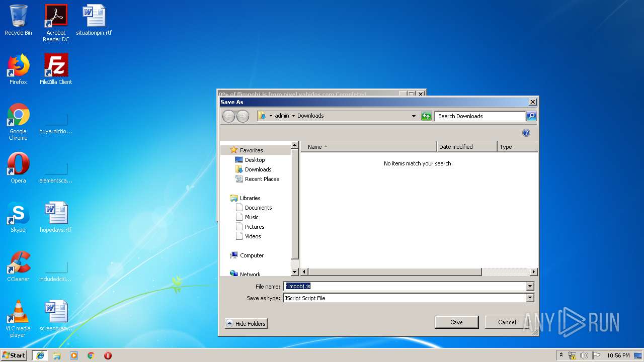The width and height of the screenshot is (644, 362).
Task: Select Network in navigation pane
Action: click(250, 274)
